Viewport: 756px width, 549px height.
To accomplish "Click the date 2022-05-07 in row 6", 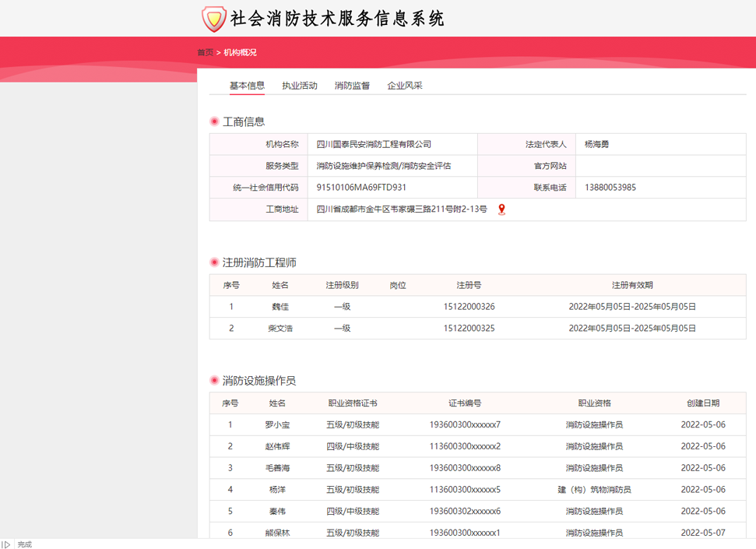I will tap(703, 533).
